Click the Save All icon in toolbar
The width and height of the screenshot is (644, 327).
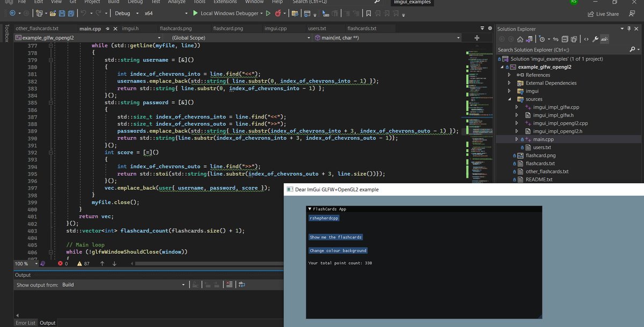[71, 13]
